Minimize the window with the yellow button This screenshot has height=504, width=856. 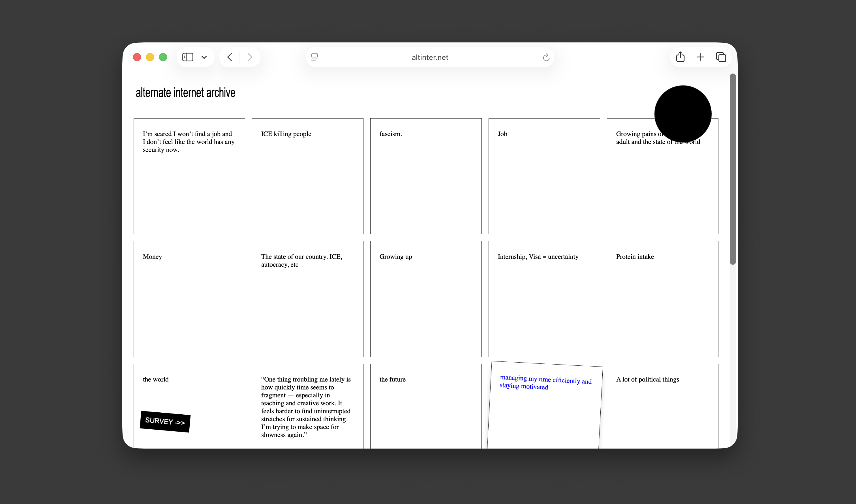[x=150, y=57]
